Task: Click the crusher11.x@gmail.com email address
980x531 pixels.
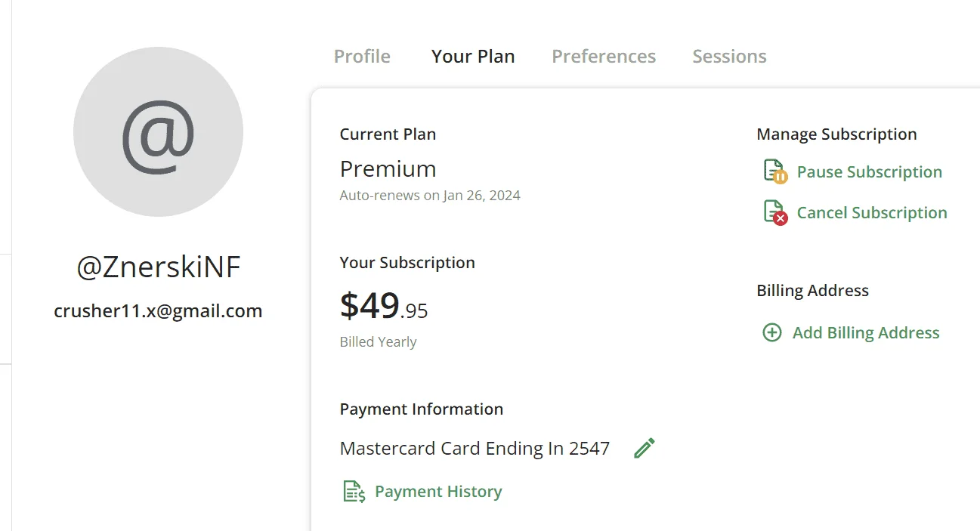Action: (158, 310)
